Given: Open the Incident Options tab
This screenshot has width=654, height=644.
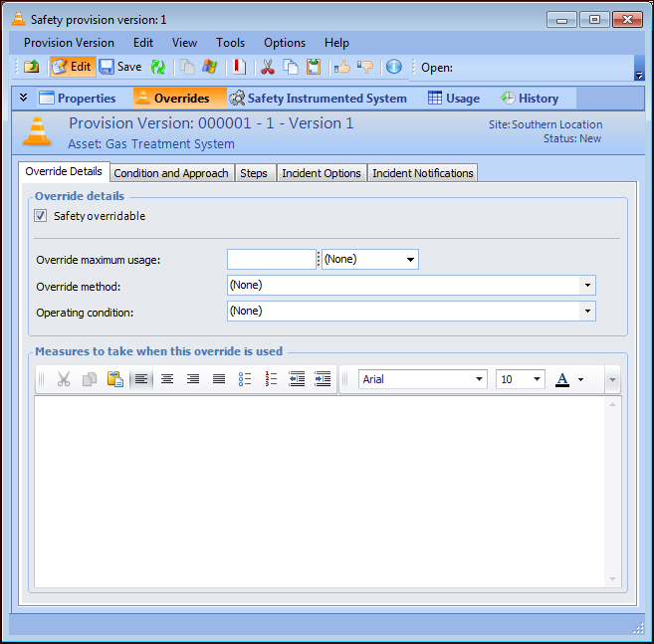Looking at the screenshot, I should [x=322, y=173].
